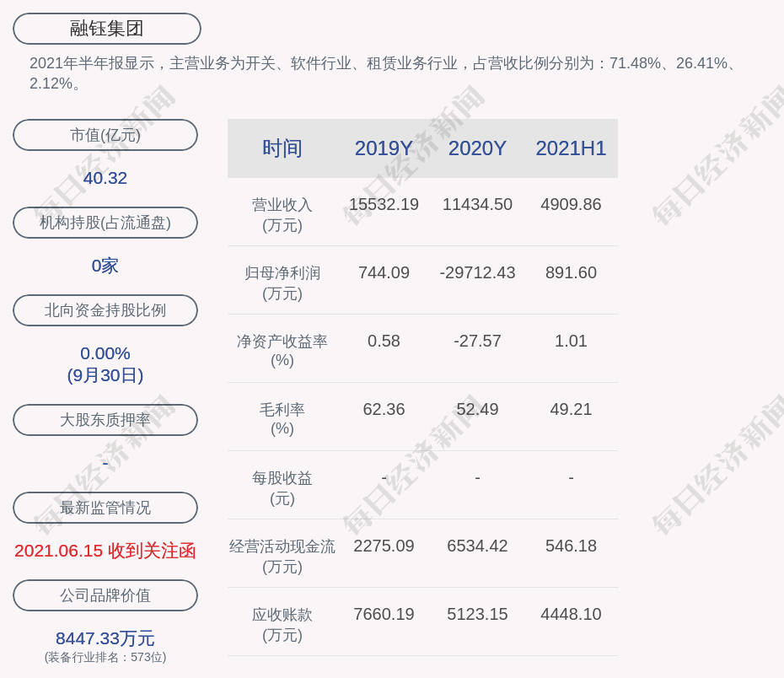Click receivables value 4448.10

pyautogui.click(x=571, y=614)
